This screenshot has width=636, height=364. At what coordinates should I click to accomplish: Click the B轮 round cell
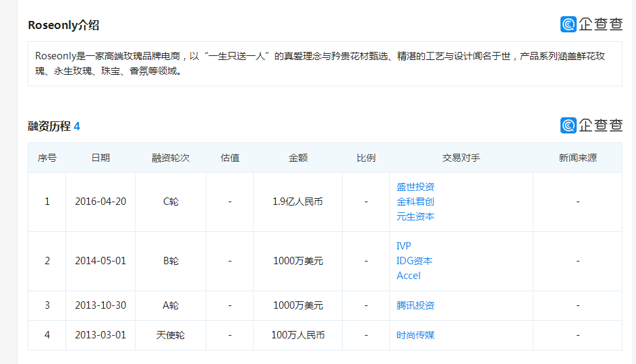pos(171,261)
